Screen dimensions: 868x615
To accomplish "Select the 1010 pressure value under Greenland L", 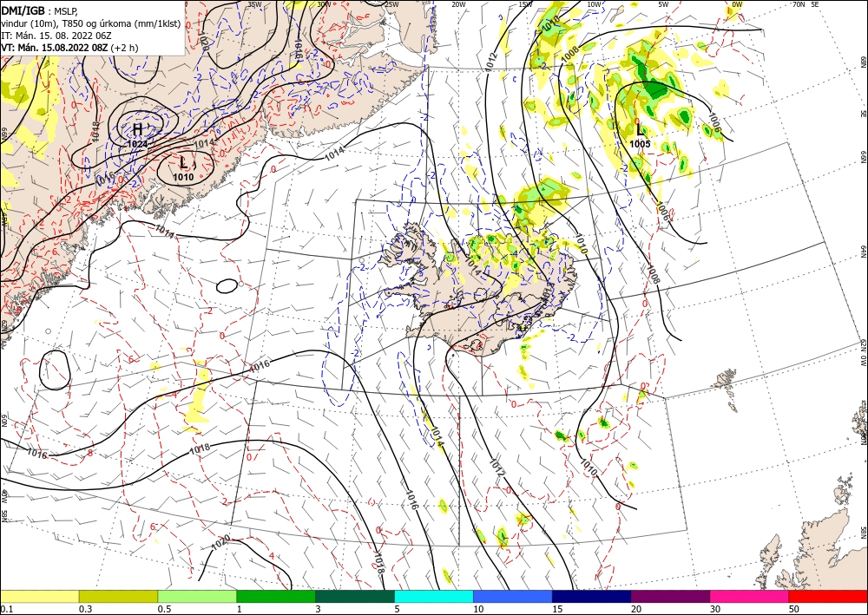I will click(183, 177).
